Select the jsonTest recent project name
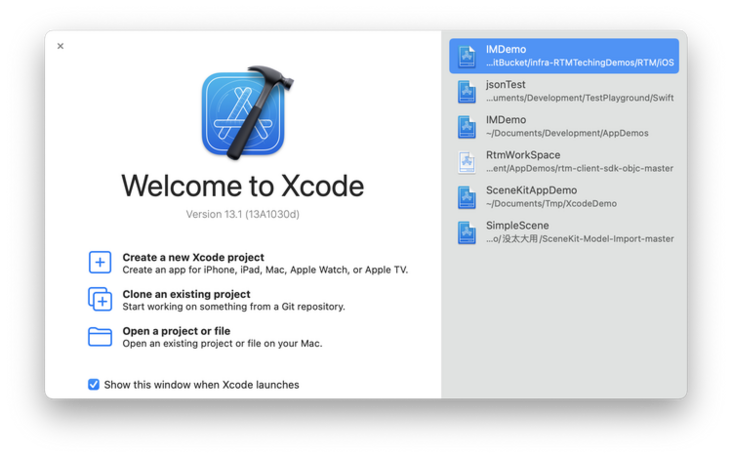Image resolution: width=732 pixels, height=458 pixels. point(506,85)
